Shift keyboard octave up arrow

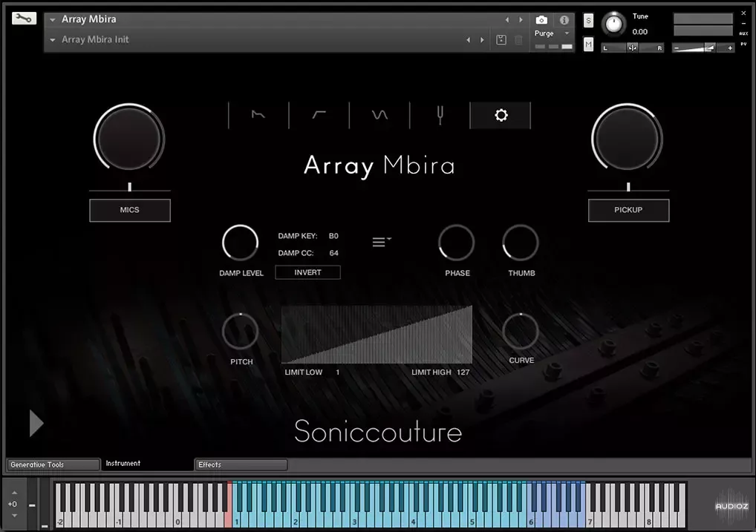point(14,493)
